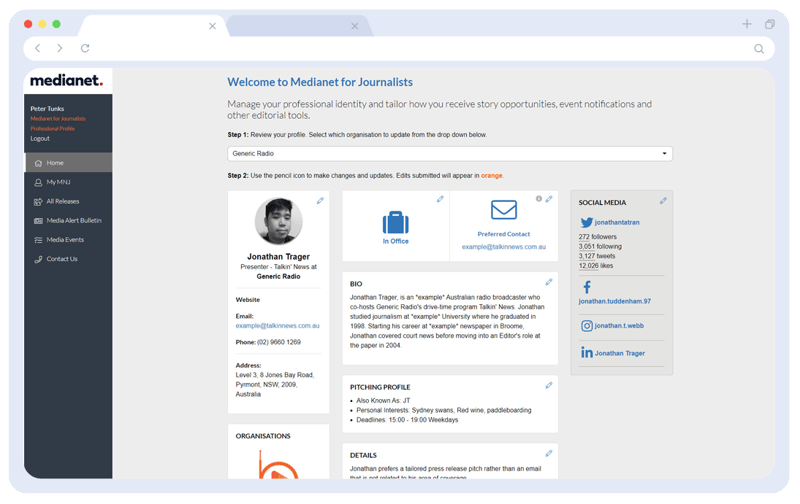The height and width of the screenshot is (504, 800).
Task: Click the '3,051 following' text
Action: pos(600,246)
